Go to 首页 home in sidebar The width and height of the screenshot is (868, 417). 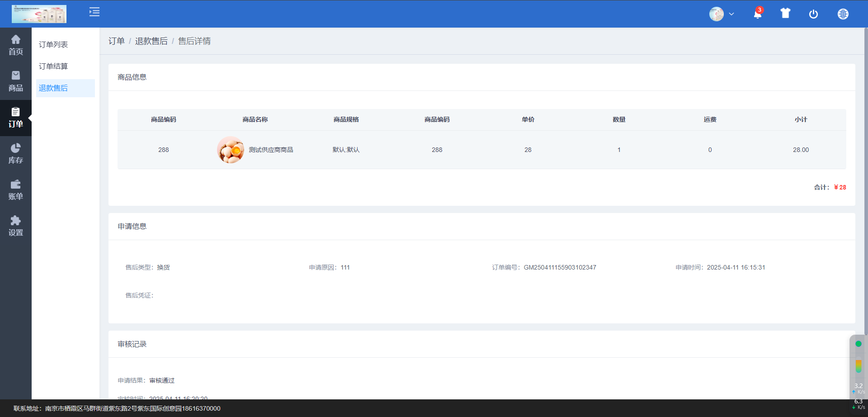click(x=16, y=45)
